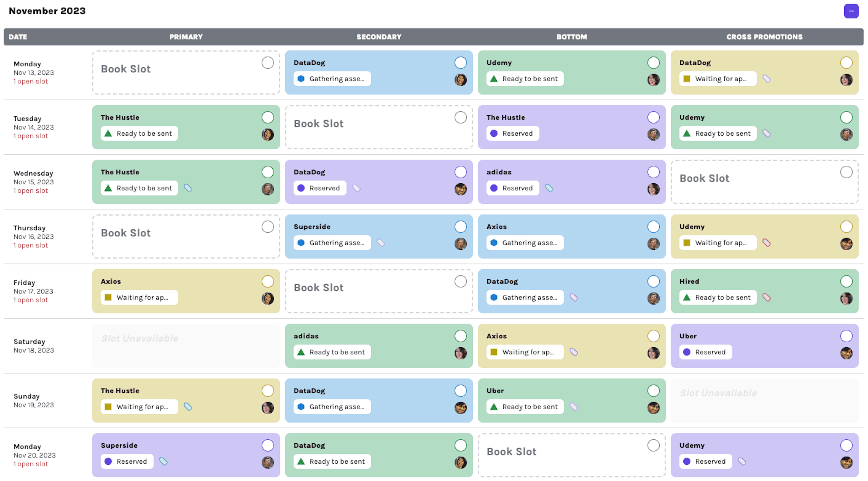Open assignee avatar on DataDog secondary, Nov 19

click(460, 408)
